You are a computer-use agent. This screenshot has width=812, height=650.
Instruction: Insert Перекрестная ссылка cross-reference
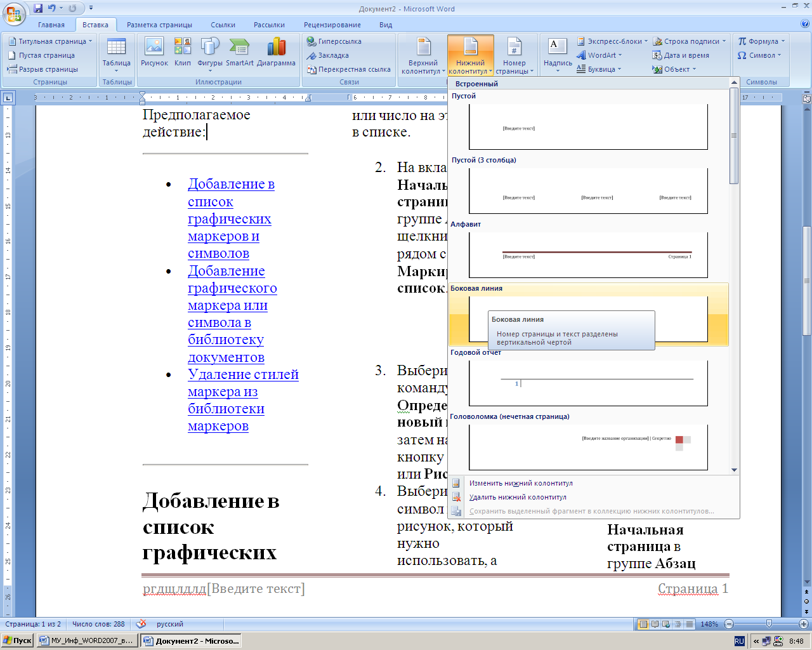pyautogui.click(x=349, y=69)
